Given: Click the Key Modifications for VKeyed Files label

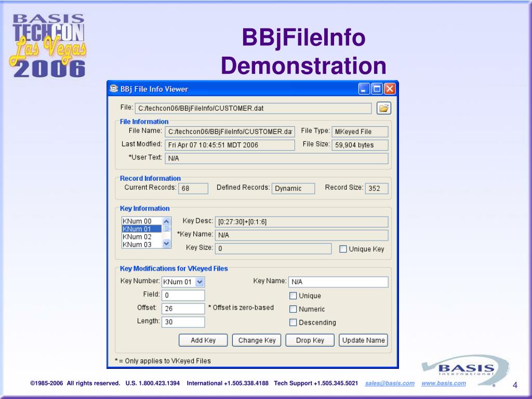Looking at the screenshot, I should [174, 269].
